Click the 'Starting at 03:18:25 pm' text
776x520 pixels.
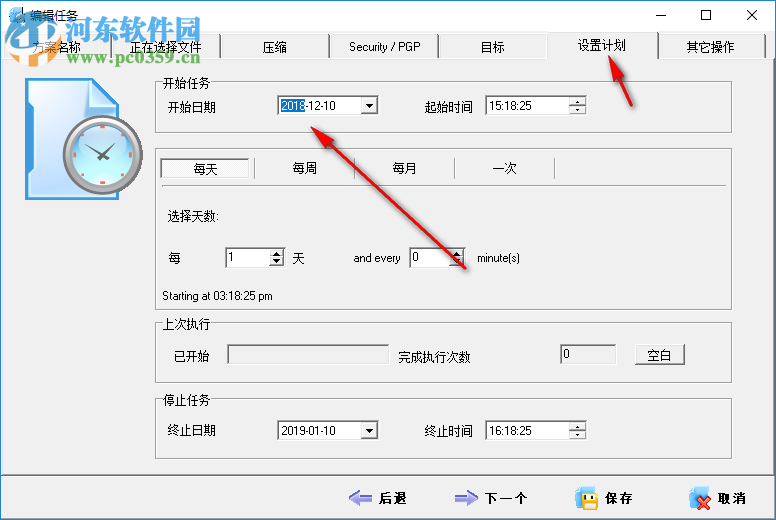pyautogui.click(x=217, y=296)
